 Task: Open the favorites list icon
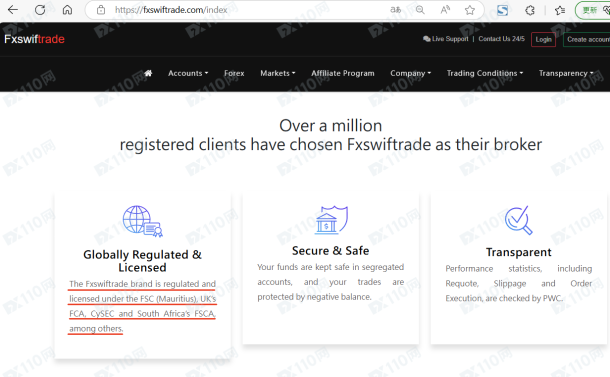[x=560, y=10]
